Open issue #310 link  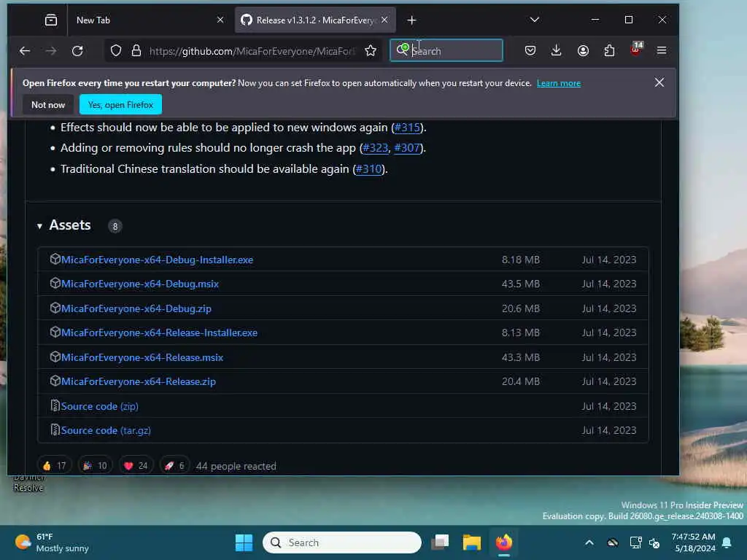tap(368, 169)
